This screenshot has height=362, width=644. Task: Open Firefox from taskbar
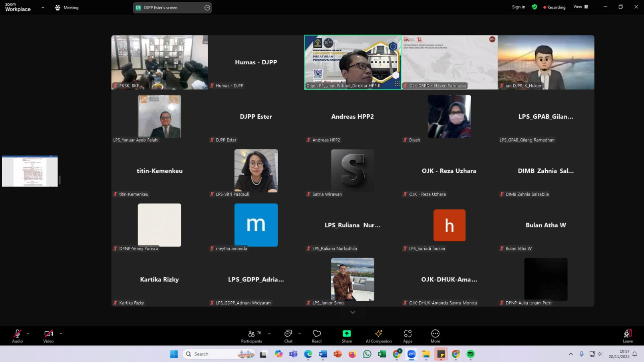coord(352,354)
